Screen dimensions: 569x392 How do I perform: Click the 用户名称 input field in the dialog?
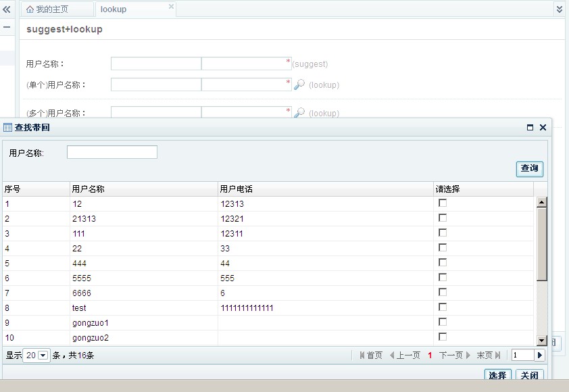[111, 151]
